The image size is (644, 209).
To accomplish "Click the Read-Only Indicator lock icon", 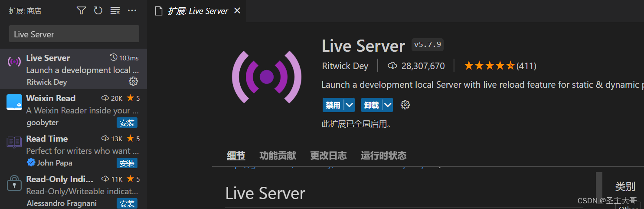I will click(14, 183).
